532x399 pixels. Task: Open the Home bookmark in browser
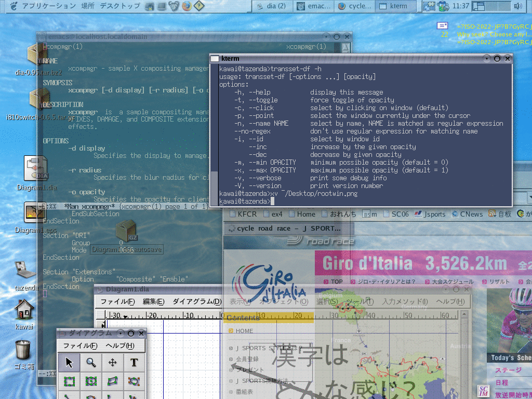coord(302,214)
